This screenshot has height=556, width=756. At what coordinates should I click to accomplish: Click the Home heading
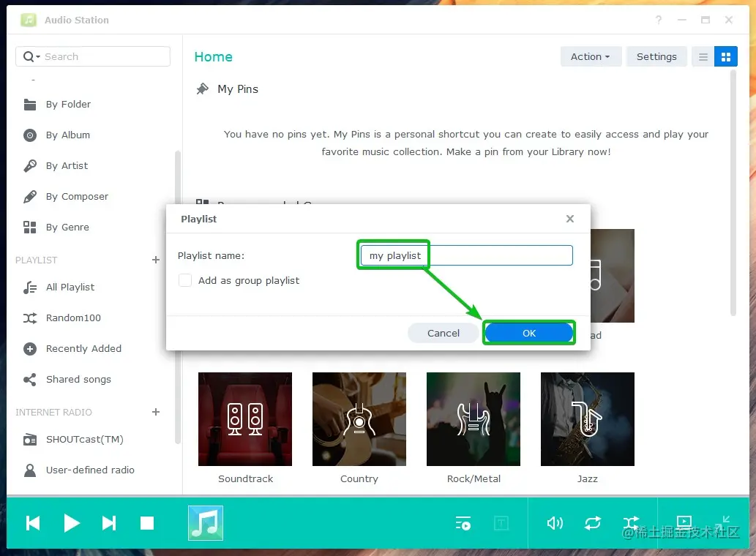click(213, 57)
